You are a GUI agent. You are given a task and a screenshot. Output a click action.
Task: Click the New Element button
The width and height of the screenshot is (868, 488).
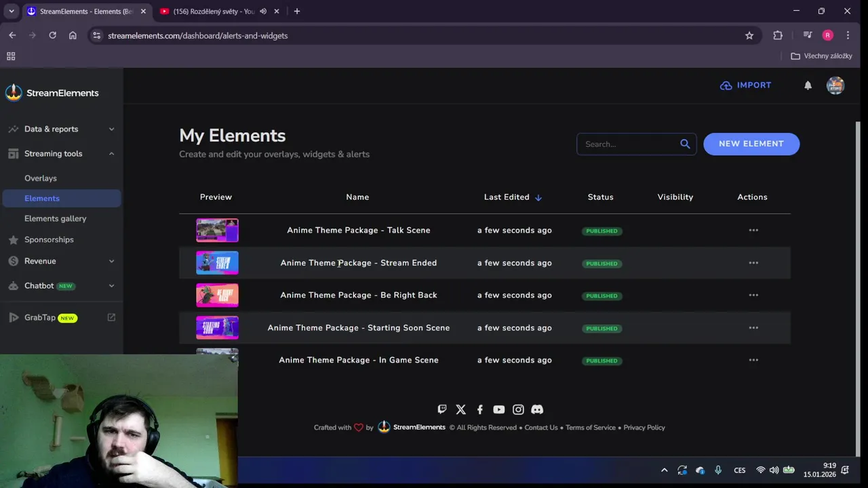click(751, 144)
